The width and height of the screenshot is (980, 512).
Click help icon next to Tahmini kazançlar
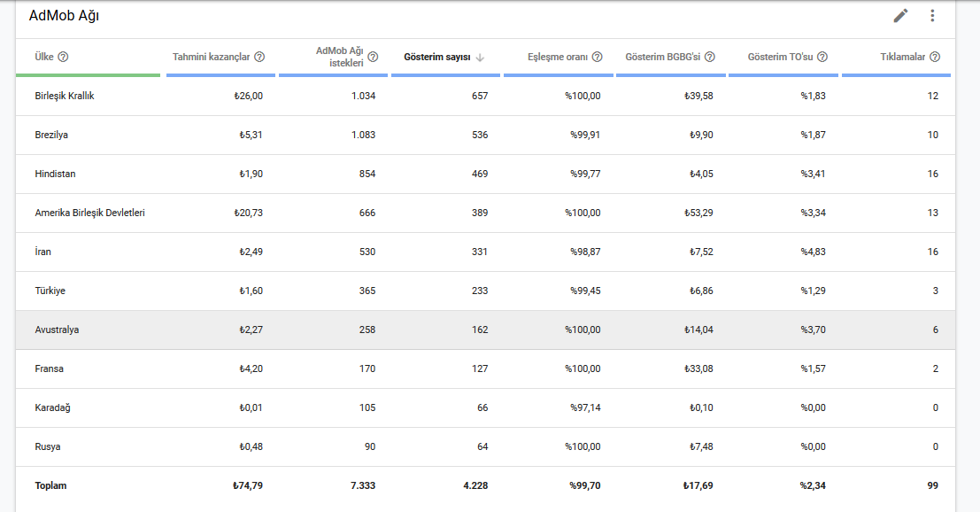(259, 57)
